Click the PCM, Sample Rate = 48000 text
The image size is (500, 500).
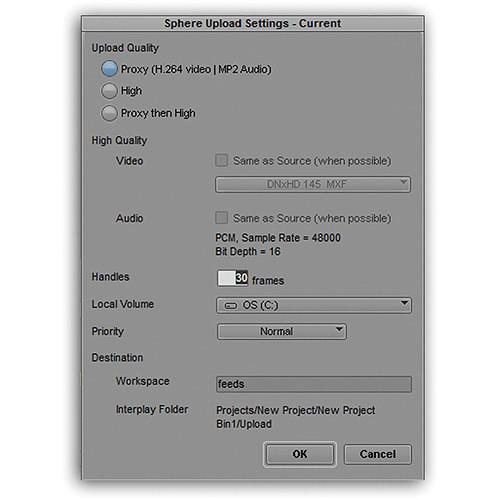278,238
